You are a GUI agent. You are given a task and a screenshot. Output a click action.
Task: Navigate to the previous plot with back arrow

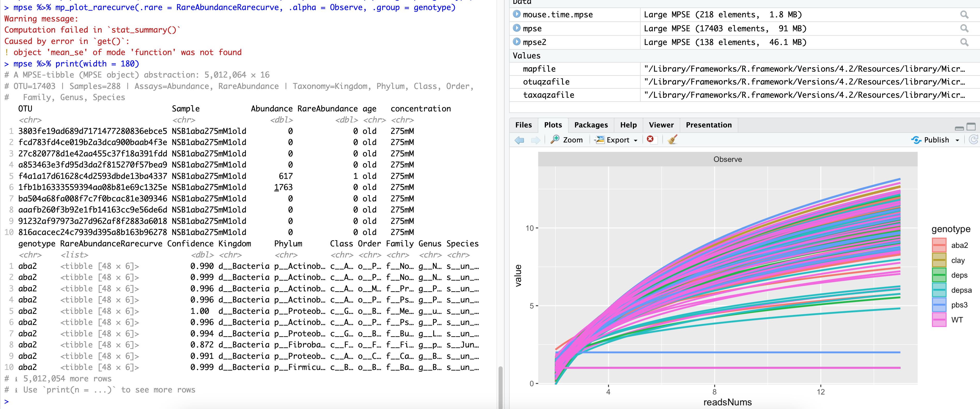[519, 140]
